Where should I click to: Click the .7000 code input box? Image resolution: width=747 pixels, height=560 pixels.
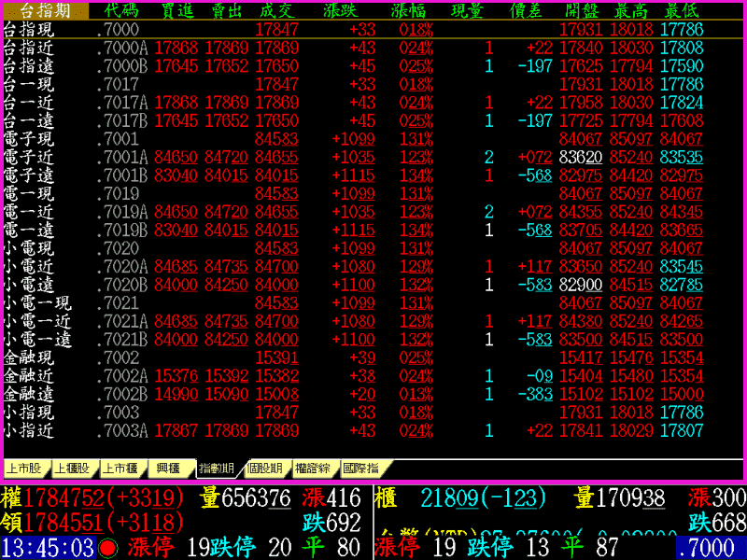tap(710, 548)
